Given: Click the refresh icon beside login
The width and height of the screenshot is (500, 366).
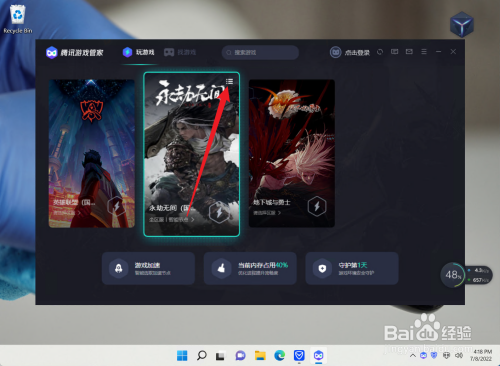Looking at the screenshot, I should [380, 52].
